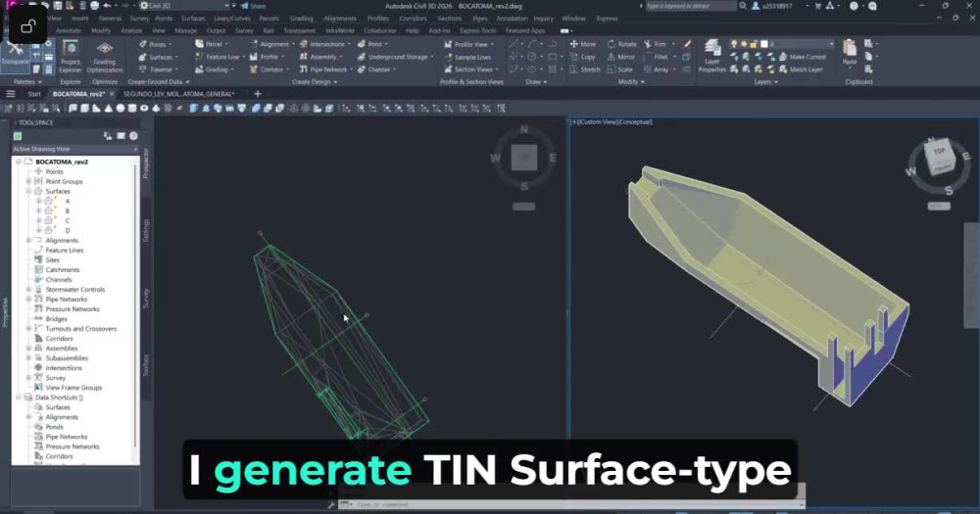Expand the Pipe Networks tree node
This screenshot has height=514, width=980.
click(28, 300)
